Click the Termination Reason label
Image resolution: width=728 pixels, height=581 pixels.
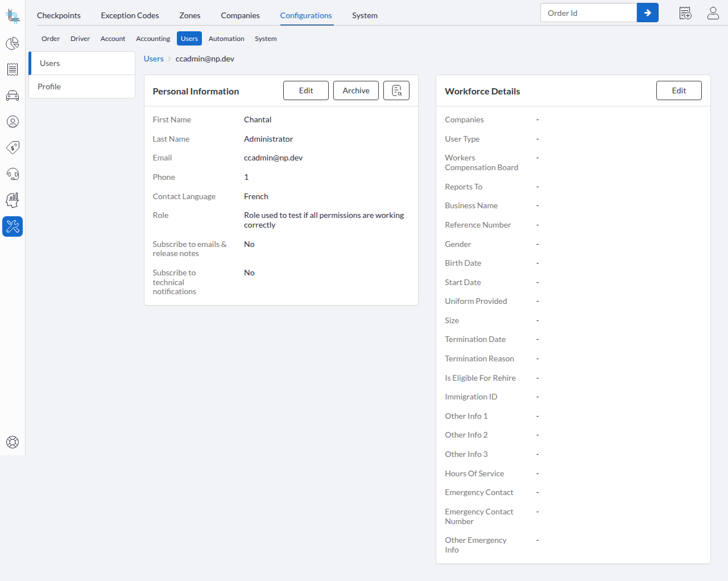point(479,359)
